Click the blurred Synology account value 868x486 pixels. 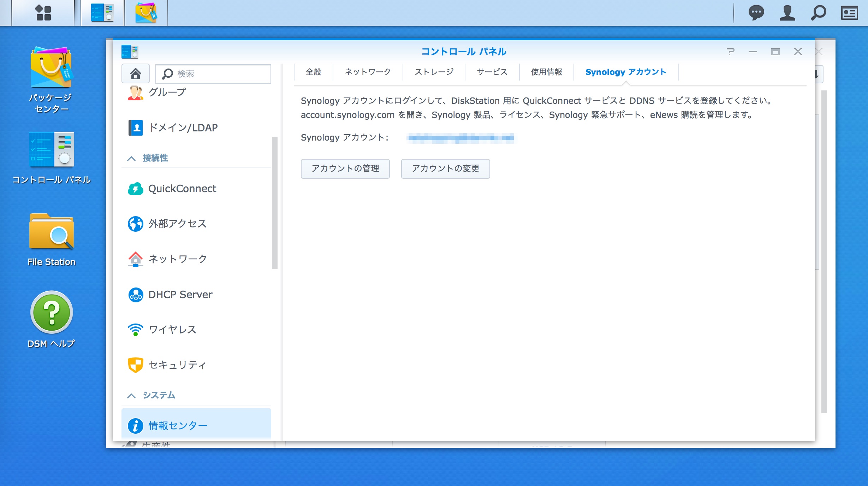460,138
